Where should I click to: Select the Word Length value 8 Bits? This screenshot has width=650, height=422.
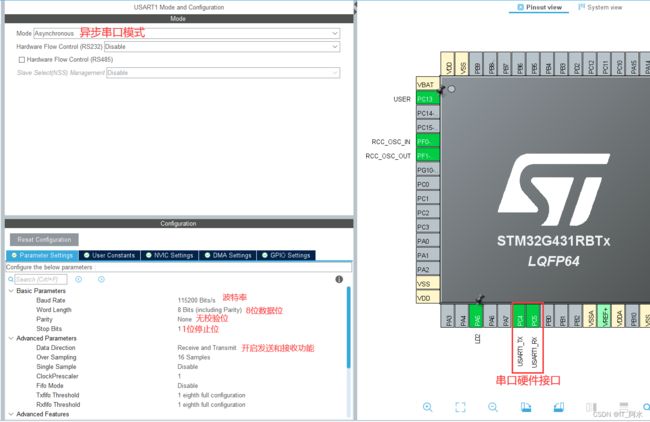pos(210,310)
